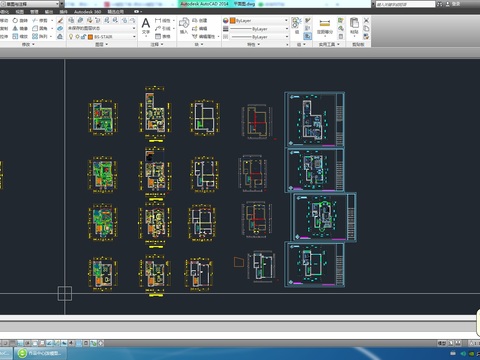Toggle the layer lightbulb on/off icon

point(71,37)
